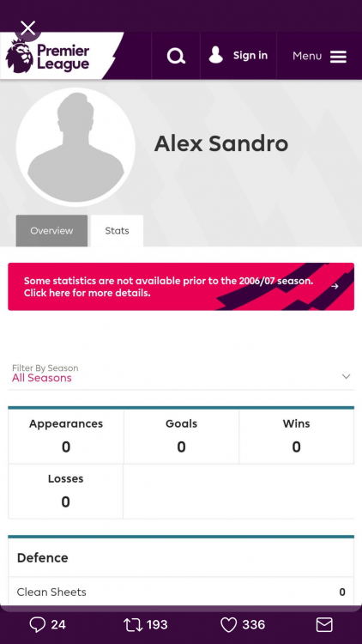362x644 pixels.
Task: Retweet using the arrows icon
Action: tap(133, 625)
